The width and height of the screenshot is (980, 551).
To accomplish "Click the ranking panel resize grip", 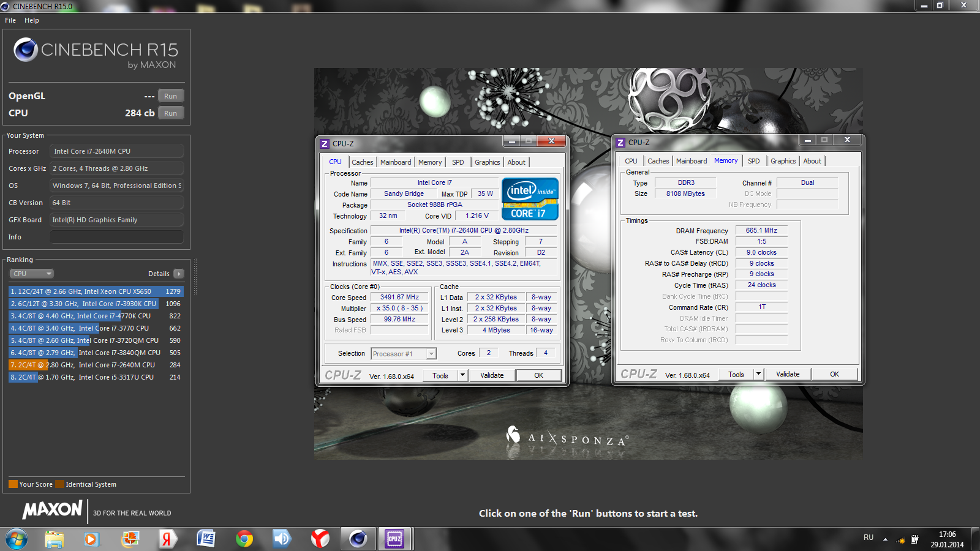I will point(195,277).
